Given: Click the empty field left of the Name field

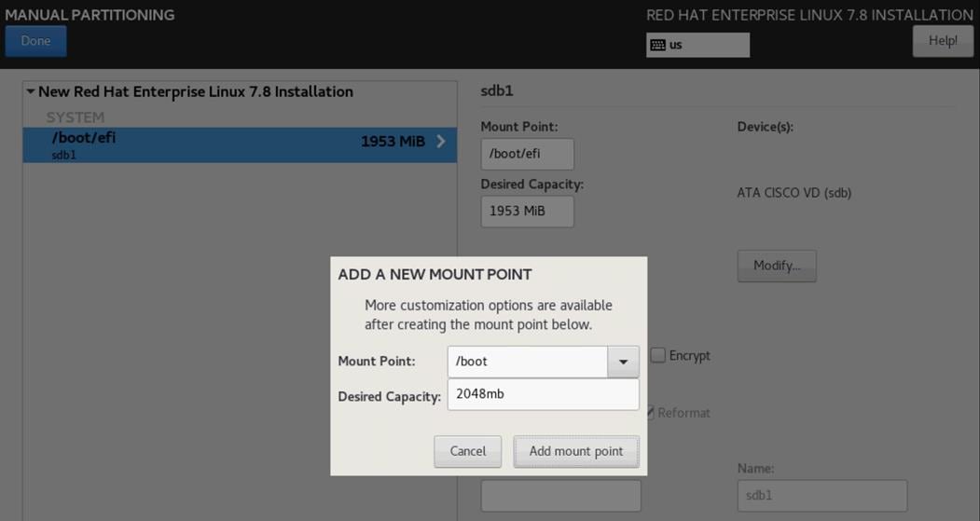Looking at the screenshot, I should [560, 496].
